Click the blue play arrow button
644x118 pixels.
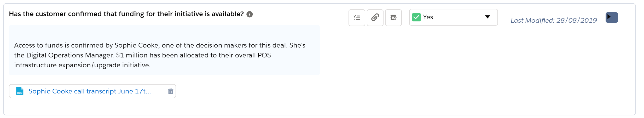(612, 17)
